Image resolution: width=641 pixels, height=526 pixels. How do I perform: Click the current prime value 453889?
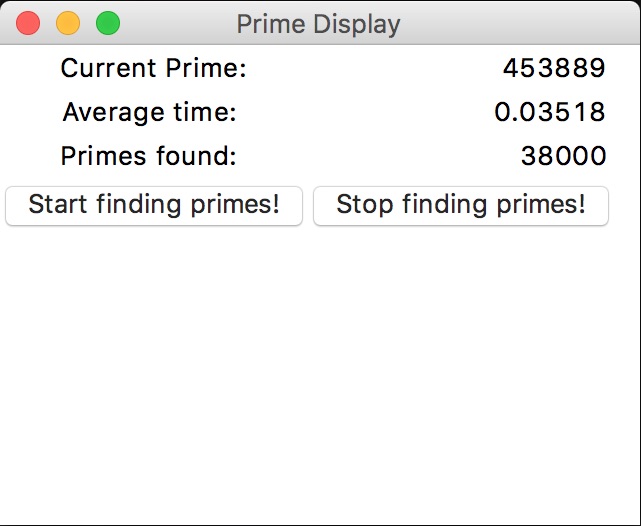click(554, 69)
